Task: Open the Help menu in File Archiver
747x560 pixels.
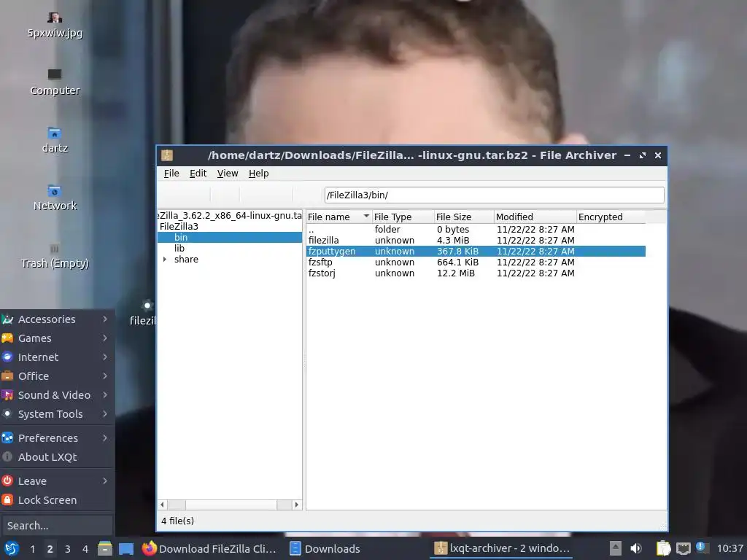Action: click(259, 174)
